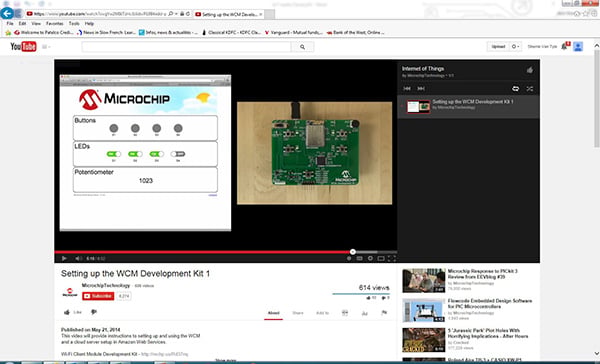Click inside the YouTube search field
The image size is (600, 364).
[x=186, y=47]
